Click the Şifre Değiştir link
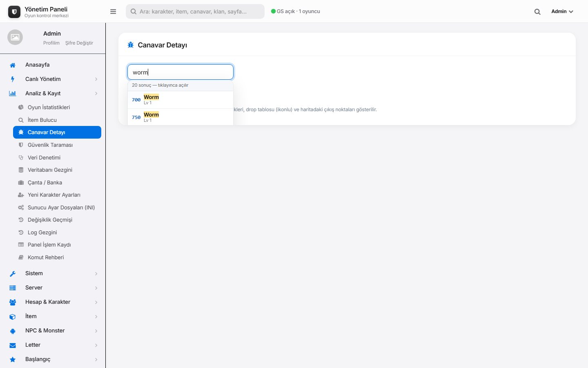The height and width of the screenshot is (368, 588). 79,43
